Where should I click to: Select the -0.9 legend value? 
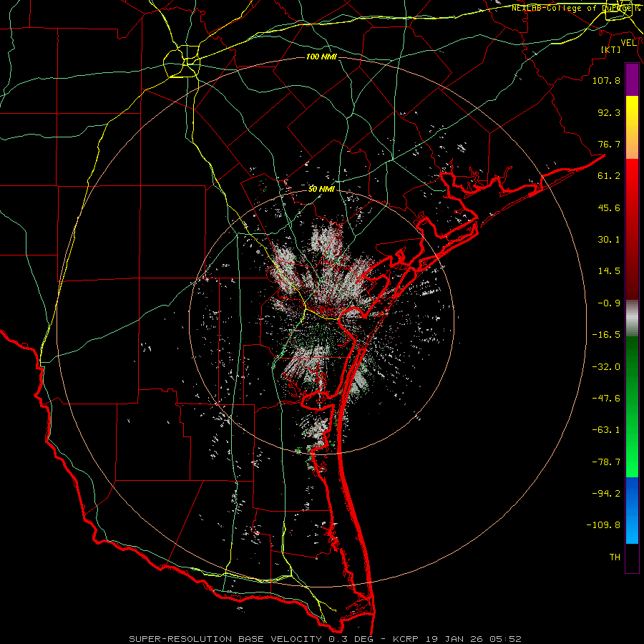(x=609, y=303)
